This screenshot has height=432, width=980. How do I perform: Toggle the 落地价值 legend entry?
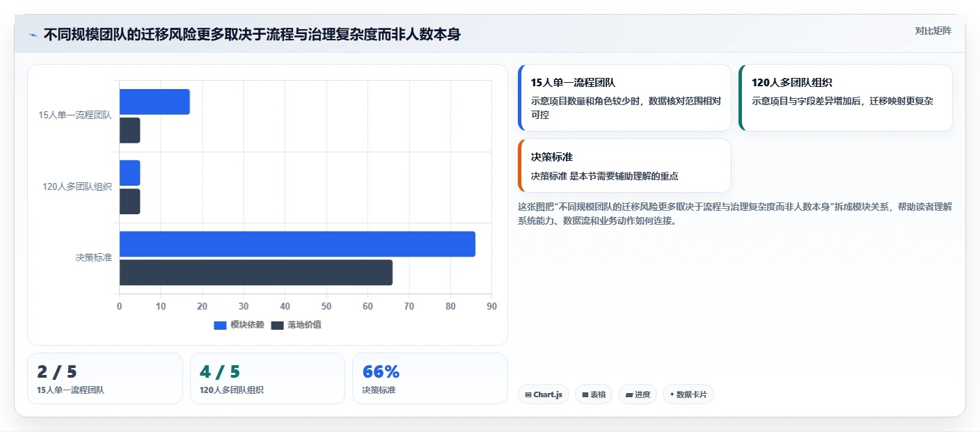point(296,325)
